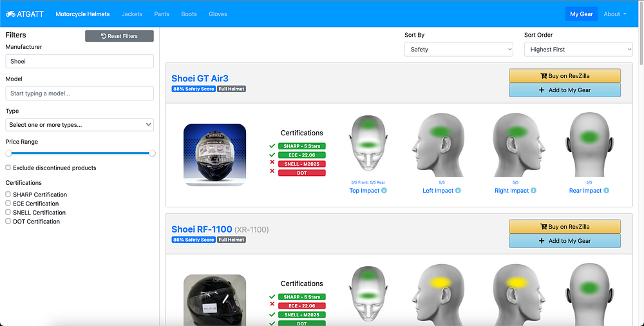Click the Shoei GT Air3 helmet thumbnail
This screenshot has height=326, width=644.
pos(215,155)
